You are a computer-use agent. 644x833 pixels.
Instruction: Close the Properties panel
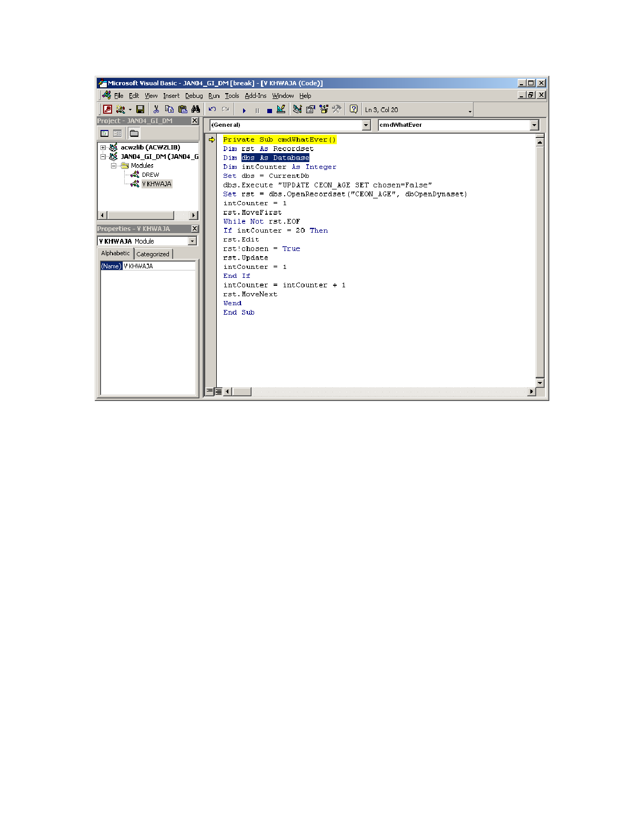tap(195, 229)
